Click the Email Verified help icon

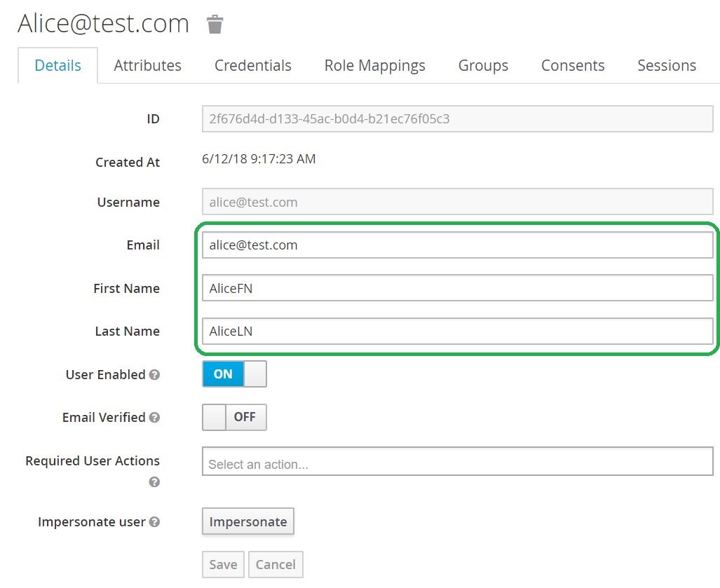point(155,418)
